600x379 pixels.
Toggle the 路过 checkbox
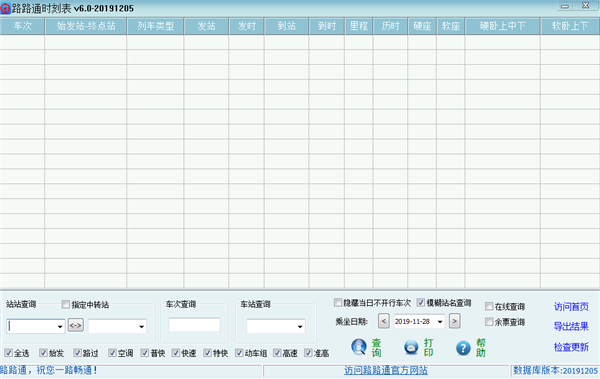[x=77, y=353]
